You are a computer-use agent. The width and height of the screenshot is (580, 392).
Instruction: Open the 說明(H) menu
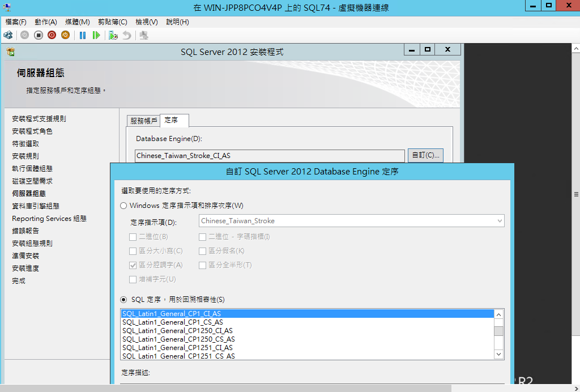click(177, 22)
